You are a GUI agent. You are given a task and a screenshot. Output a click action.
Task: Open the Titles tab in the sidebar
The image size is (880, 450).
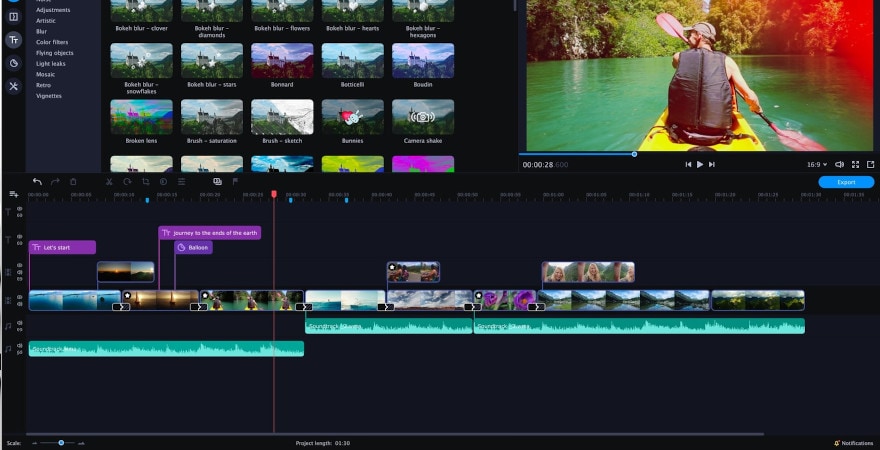(x=14, y=40)
